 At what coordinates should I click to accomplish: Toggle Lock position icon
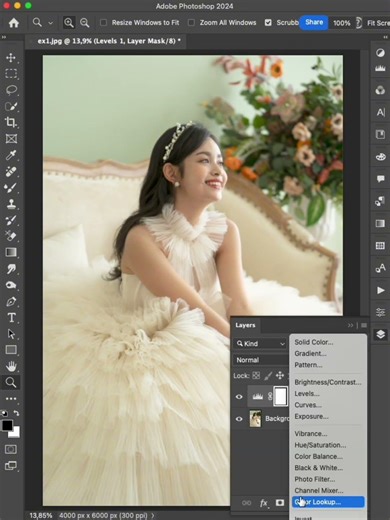(x=280, y=376)
